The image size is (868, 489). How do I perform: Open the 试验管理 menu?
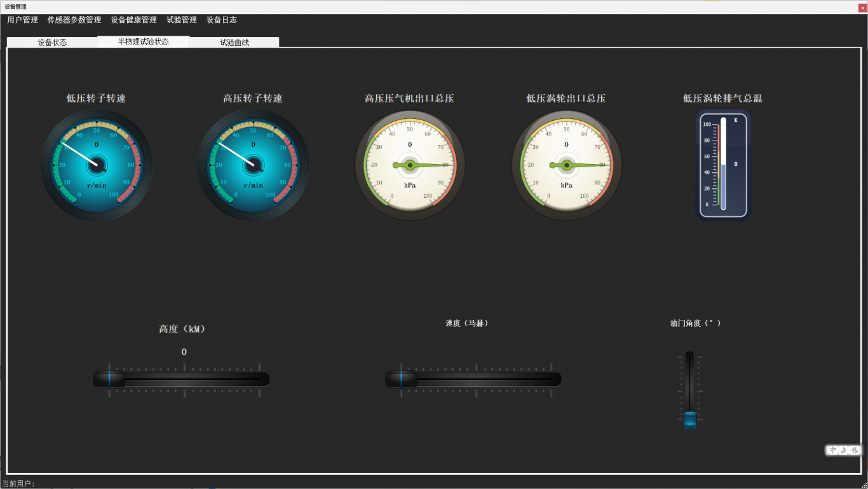coord(182,20)
